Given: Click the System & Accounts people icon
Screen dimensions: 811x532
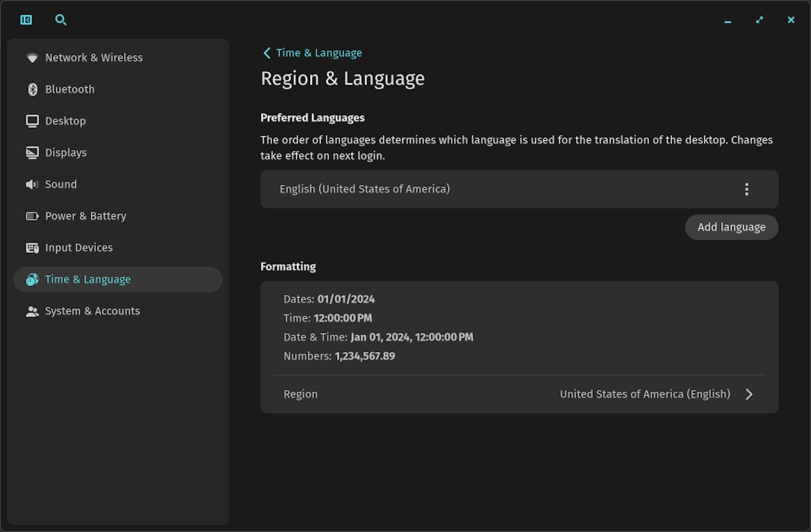Looking at the screenshot, I should 32,311.
